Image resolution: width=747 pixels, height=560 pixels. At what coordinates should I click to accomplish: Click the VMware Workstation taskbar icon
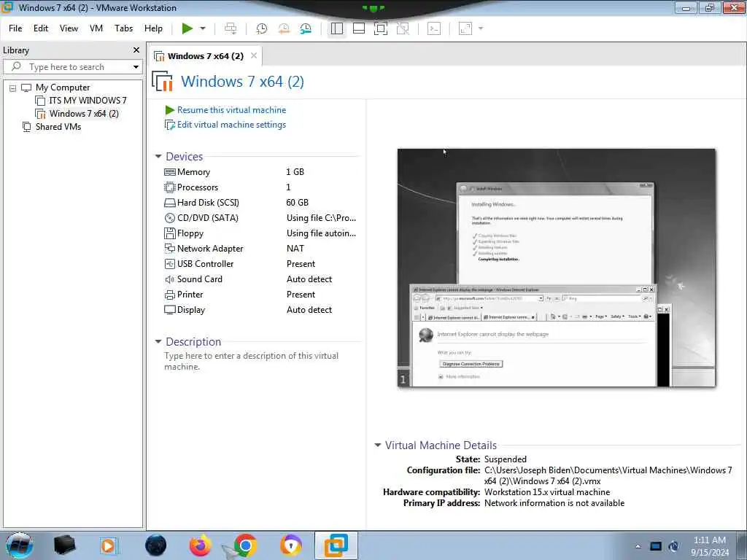(x=336, y=545)
